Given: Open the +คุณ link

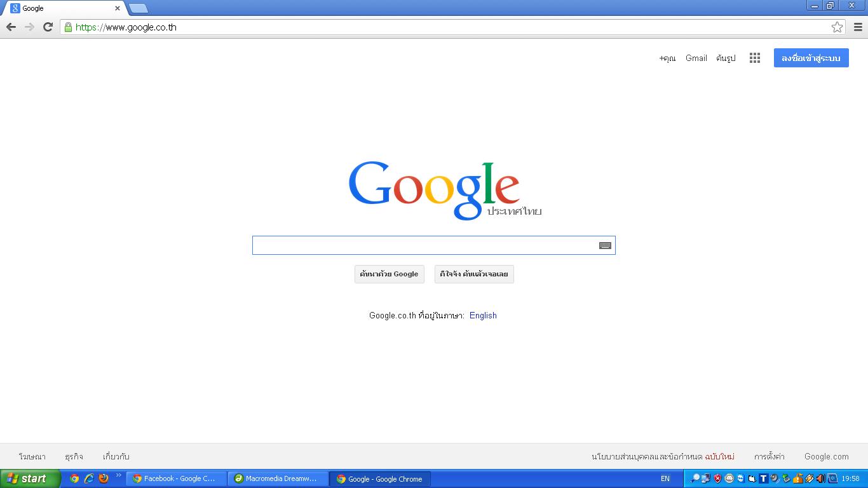Looking at the screenshot, I should pos(667,58).
